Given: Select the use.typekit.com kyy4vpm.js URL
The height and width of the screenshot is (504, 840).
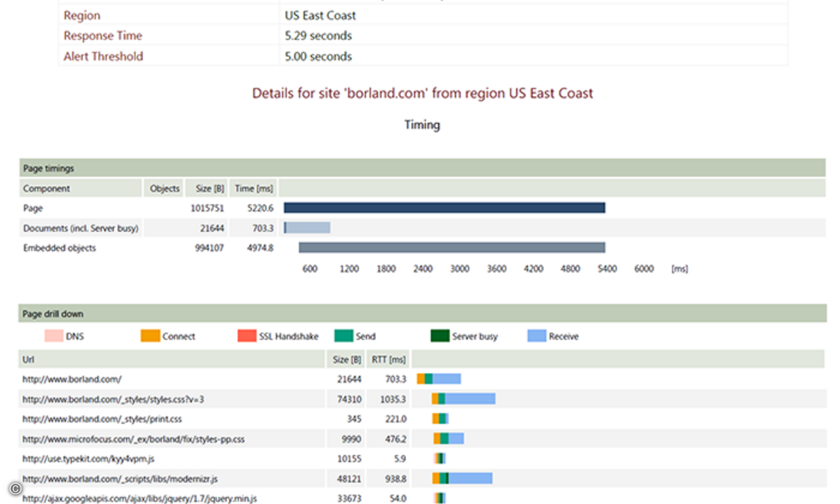Looking at the screenshot, I should coord(88,458).
